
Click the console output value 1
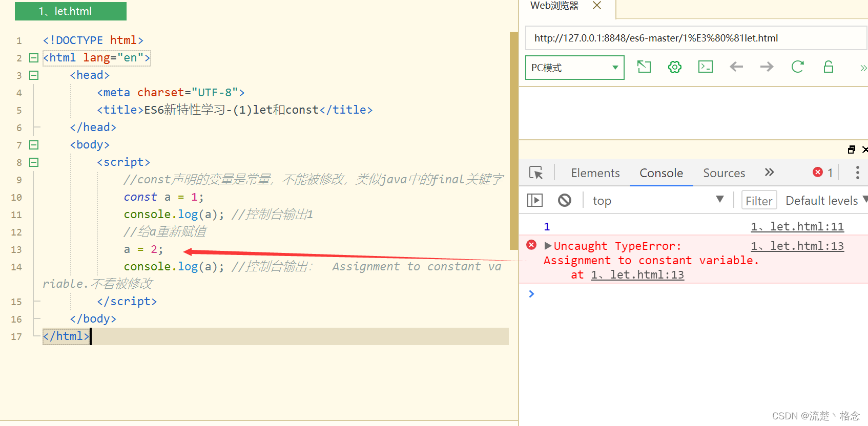pyautogui.click(x=547, y=226)
